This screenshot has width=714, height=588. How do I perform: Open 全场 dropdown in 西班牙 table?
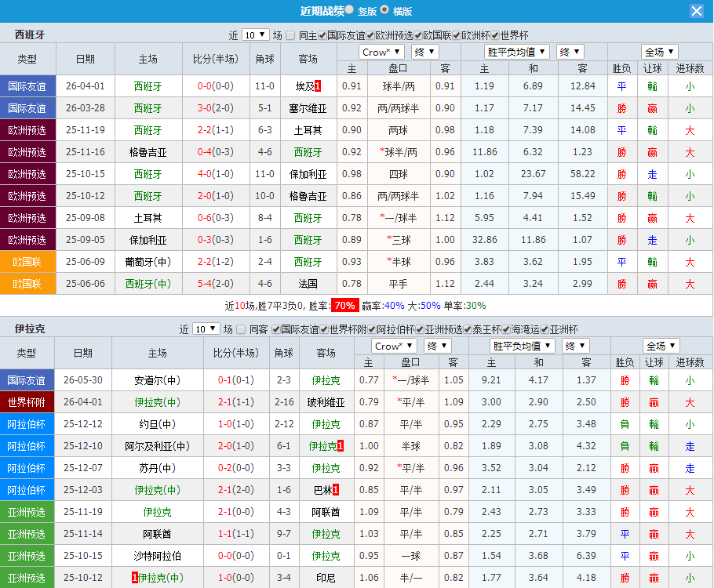659,52
